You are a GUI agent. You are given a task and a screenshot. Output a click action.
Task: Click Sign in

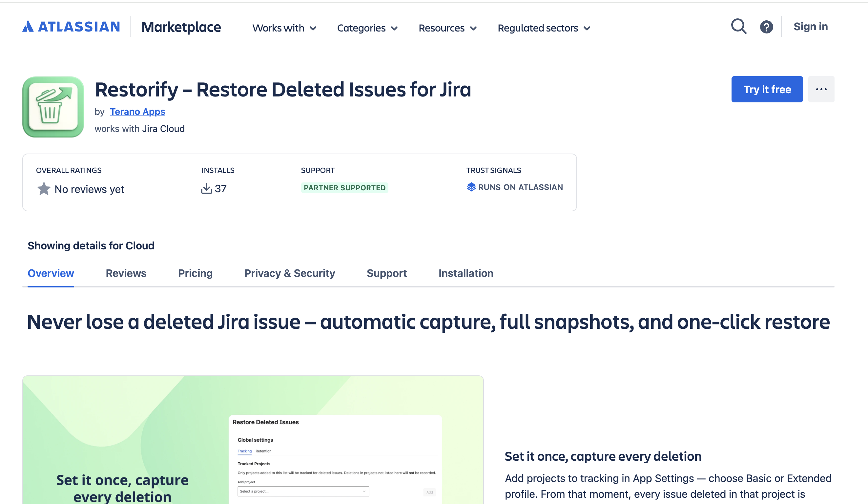(810, 27)
